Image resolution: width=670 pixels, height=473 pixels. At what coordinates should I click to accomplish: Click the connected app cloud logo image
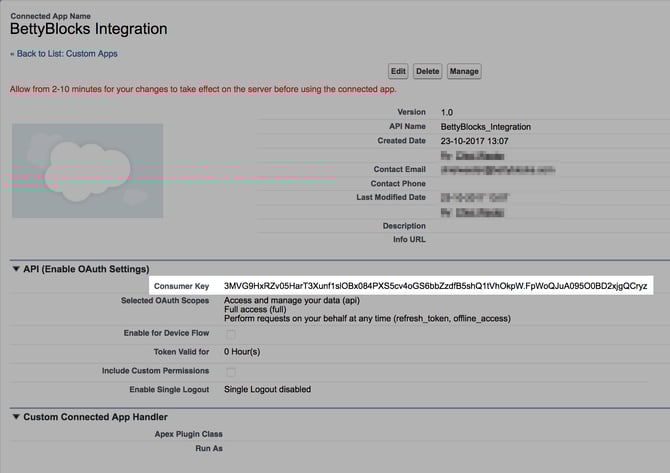(88, 171)
